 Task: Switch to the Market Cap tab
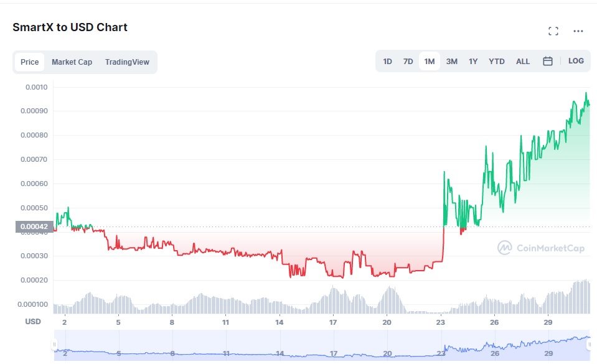(72, 62)
